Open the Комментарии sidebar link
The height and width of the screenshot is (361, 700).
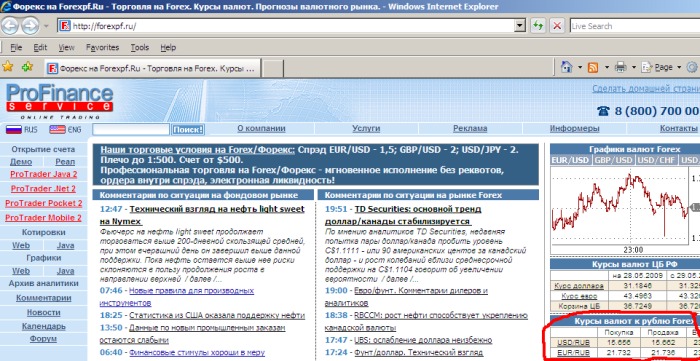44,298
